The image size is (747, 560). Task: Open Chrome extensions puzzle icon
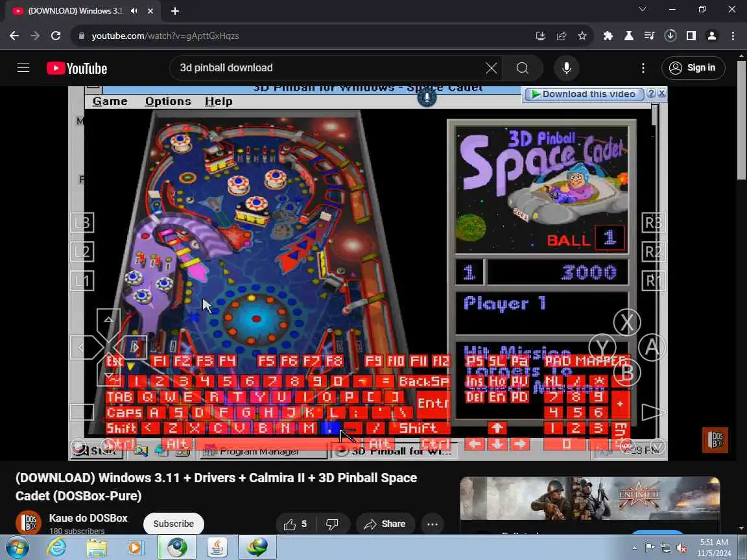pyautogui.click(x=608, y=36)
